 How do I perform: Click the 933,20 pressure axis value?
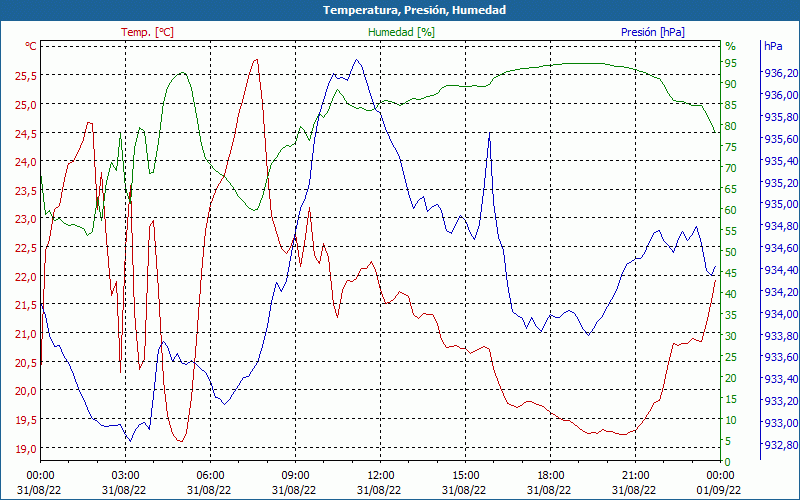(x=781, y=401)
